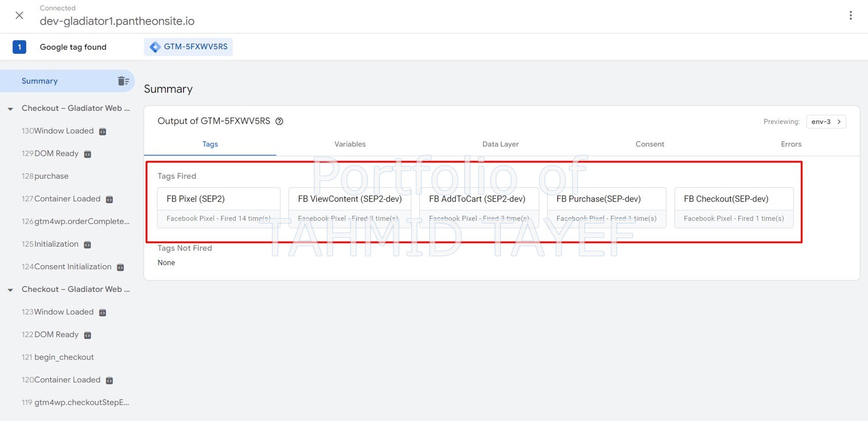Switch to the Consent tab

pyautogui.click(x=650, y=144)
